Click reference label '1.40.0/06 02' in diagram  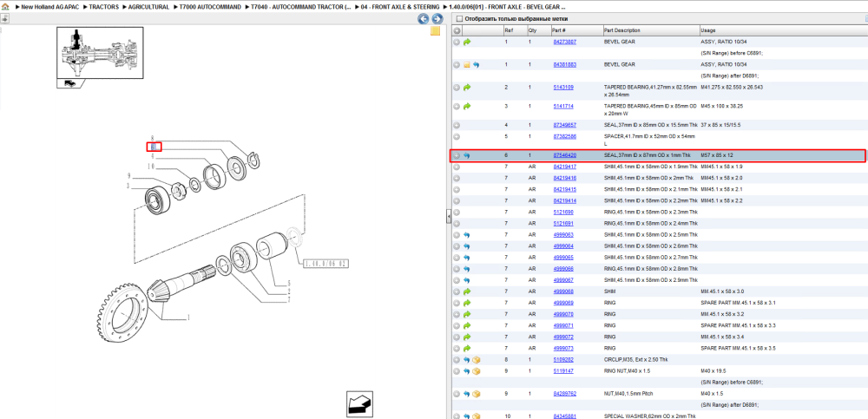coord(325,264)
